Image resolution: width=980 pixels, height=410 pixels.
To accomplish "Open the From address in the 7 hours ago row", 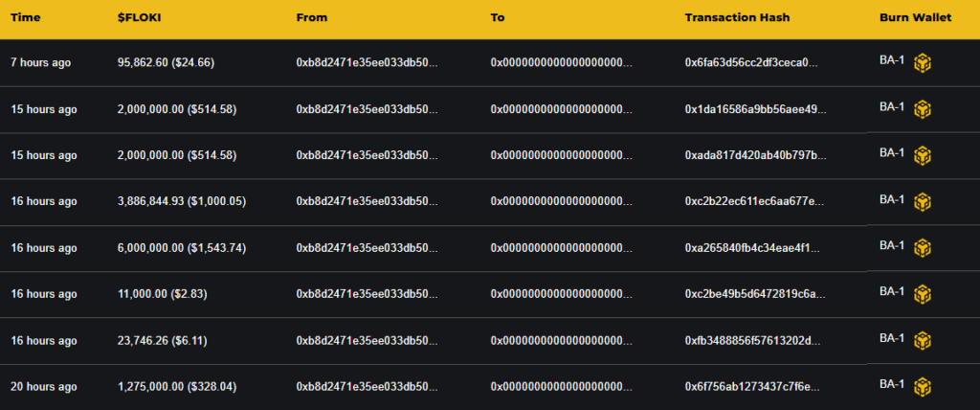I will point(367,63).
